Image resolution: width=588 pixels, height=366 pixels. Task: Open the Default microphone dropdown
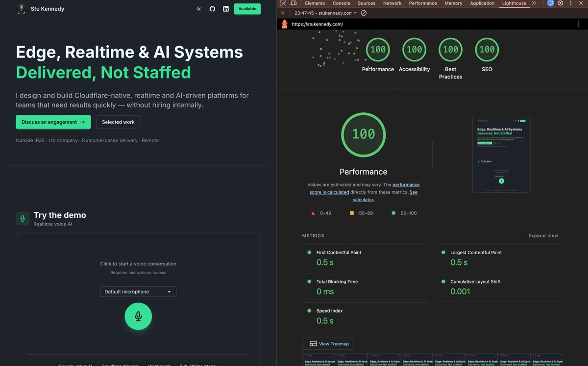coord(138,292)
